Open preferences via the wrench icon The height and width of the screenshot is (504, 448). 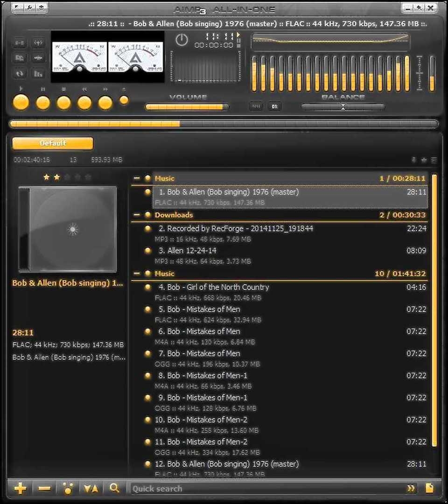[x=29, y=7]
